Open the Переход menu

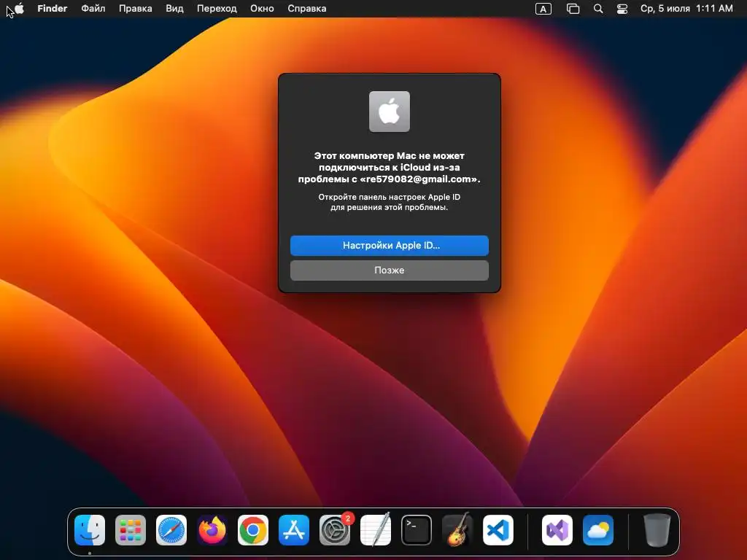[x=217, y=9]
